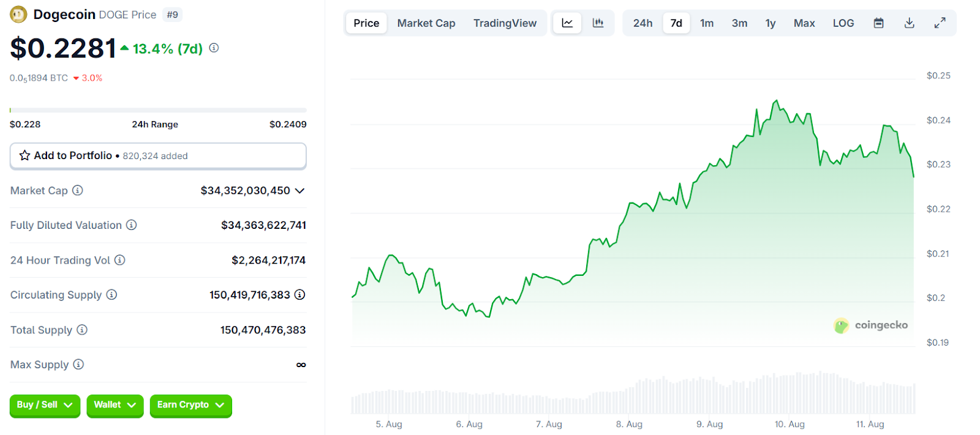Open the Earn Crypto dropdown
980x435 pixels.
191,405
